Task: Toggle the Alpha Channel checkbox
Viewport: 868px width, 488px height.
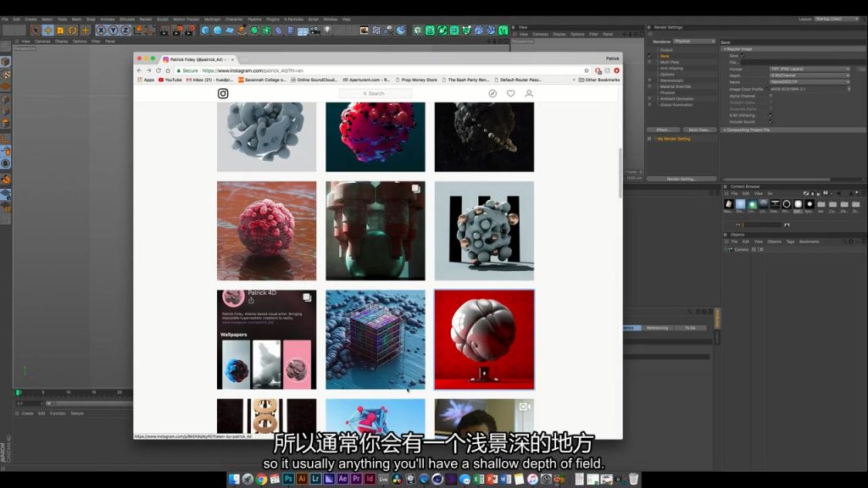Action: 770,96
